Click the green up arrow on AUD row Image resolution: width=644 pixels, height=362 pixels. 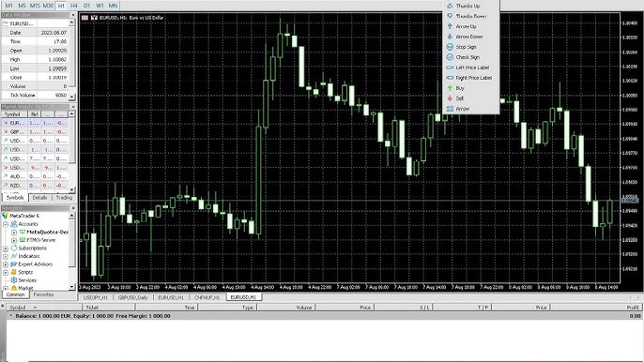click(6, 176)
